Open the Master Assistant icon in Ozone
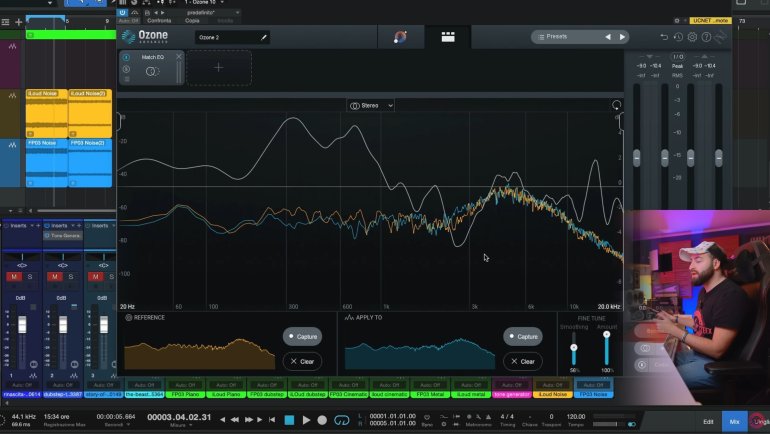770x434 pixels. pyautogui.click(x=400, y=37)
